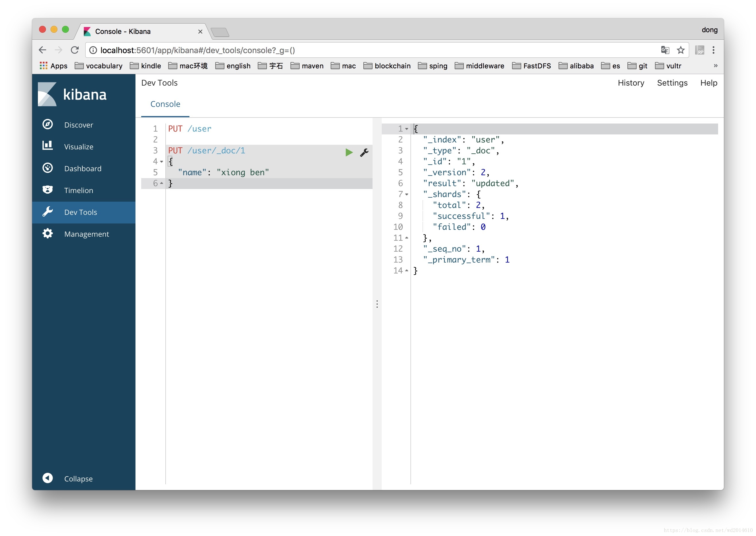Fold the request body at editor line 4
Viewport: 756px width, 536px height.
[162, 161]
